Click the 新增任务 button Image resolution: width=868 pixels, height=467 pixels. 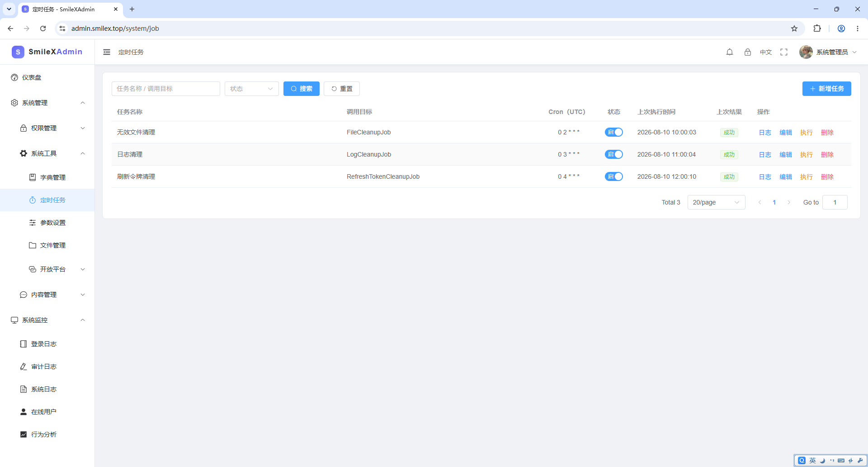[826, 89]
